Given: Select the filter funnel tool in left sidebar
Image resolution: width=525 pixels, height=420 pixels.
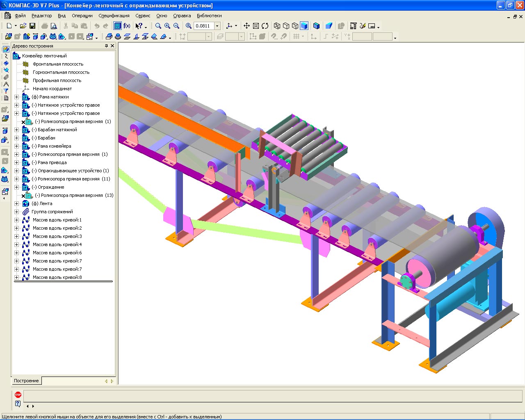Looking at the screenshot, I should [x=6, y=91].
